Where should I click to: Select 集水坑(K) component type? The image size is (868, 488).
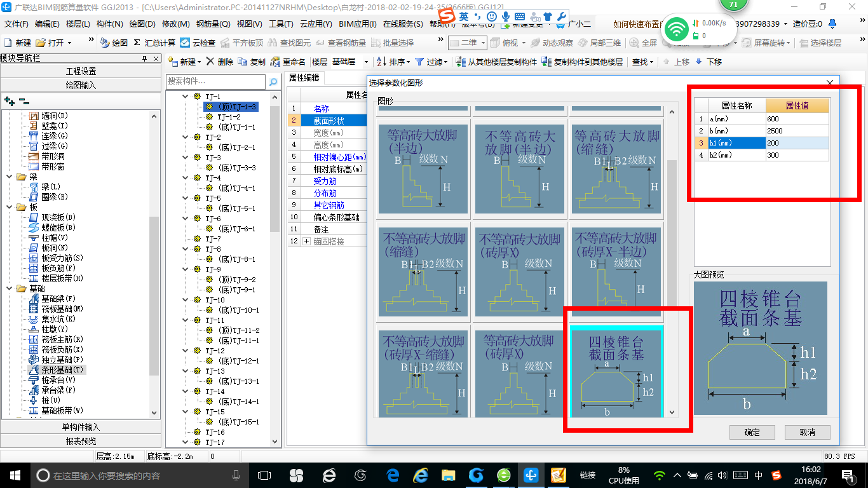pyautogui.click(x=53, y=319)
